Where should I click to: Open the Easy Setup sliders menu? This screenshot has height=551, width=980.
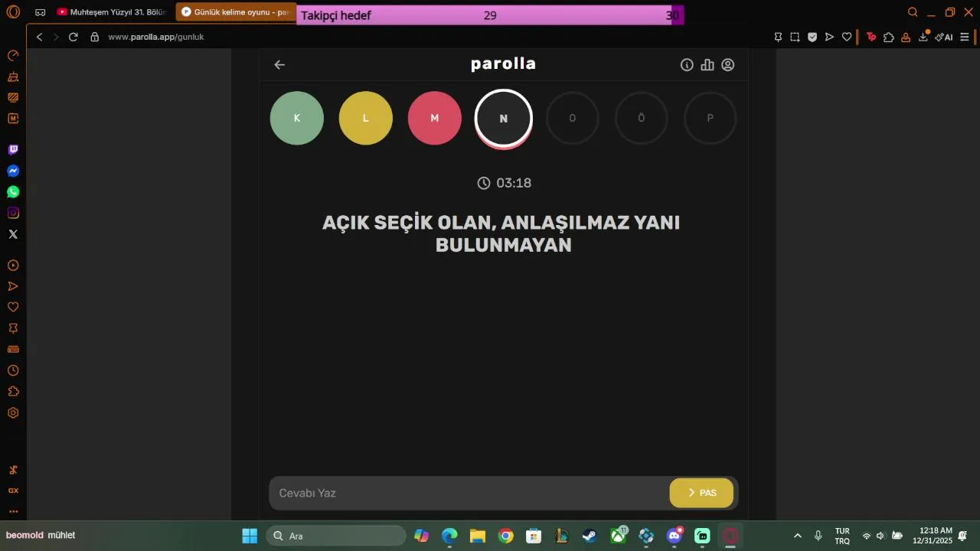click(965, 37)
